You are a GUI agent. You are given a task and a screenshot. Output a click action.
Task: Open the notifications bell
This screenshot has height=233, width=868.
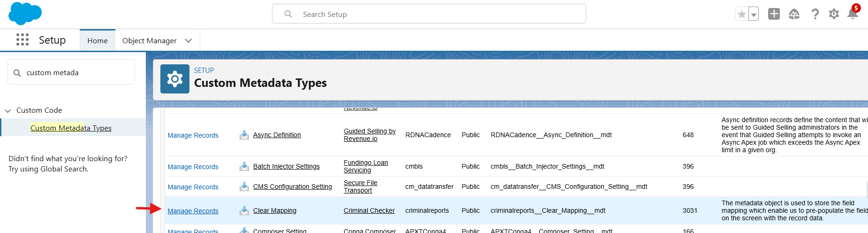pyautogui.click(x=853, y=13)
